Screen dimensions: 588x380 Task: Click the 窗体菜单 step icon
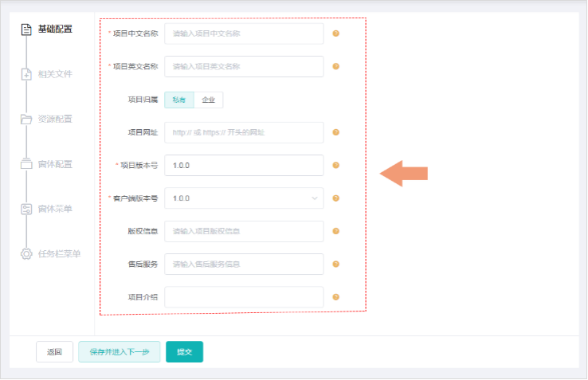click(26, 209)
